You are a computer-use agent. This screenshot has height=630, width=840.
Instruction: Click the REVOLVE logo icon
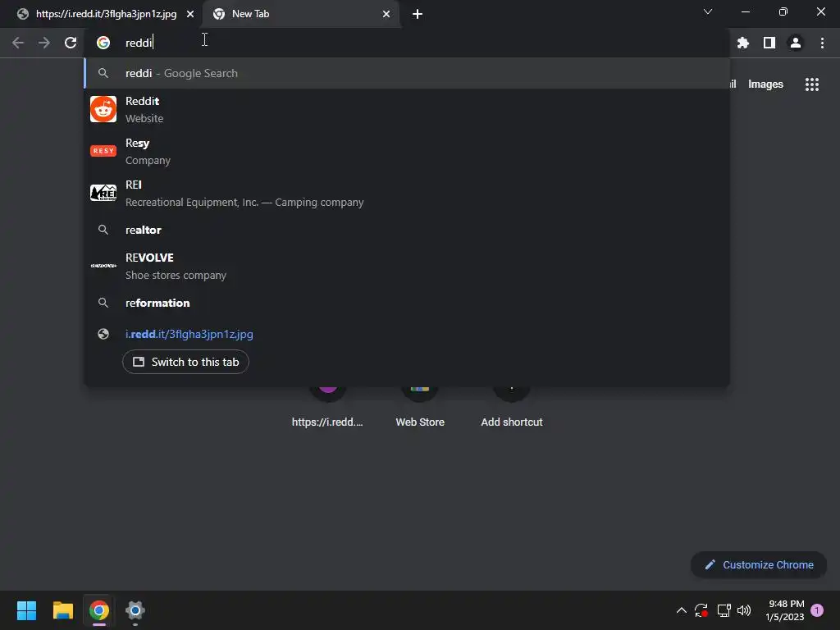[x=103, y=266]
